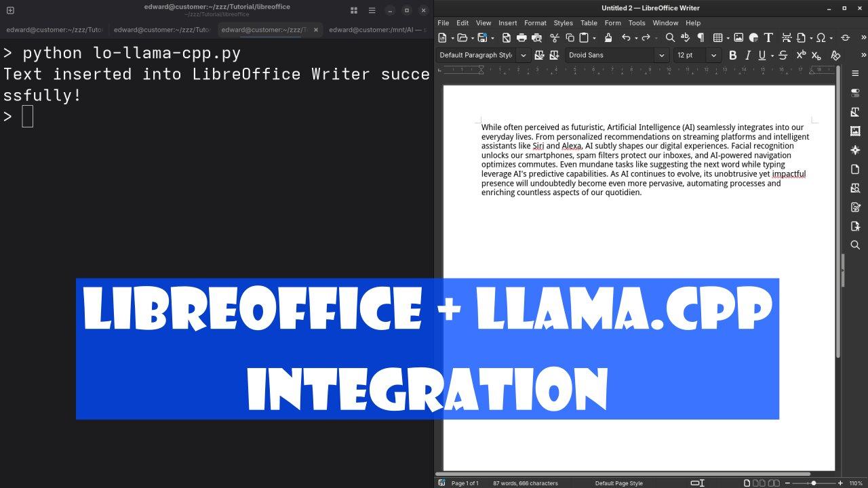868x488 pixels.
Task: Toggle bold formatting
Action: (x=732, y=55)
